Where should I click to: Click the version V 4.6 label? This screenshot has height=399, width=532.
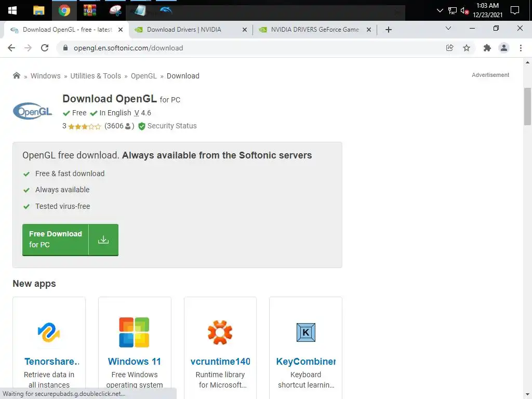tap(142, 113)
